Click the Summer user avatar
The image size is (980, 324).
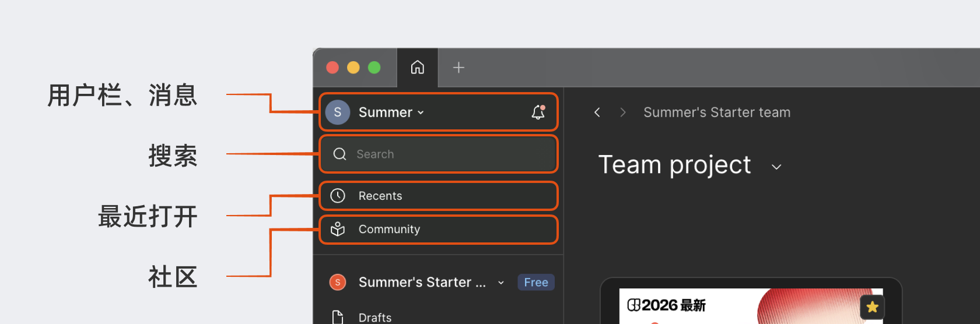pos(338,112)
